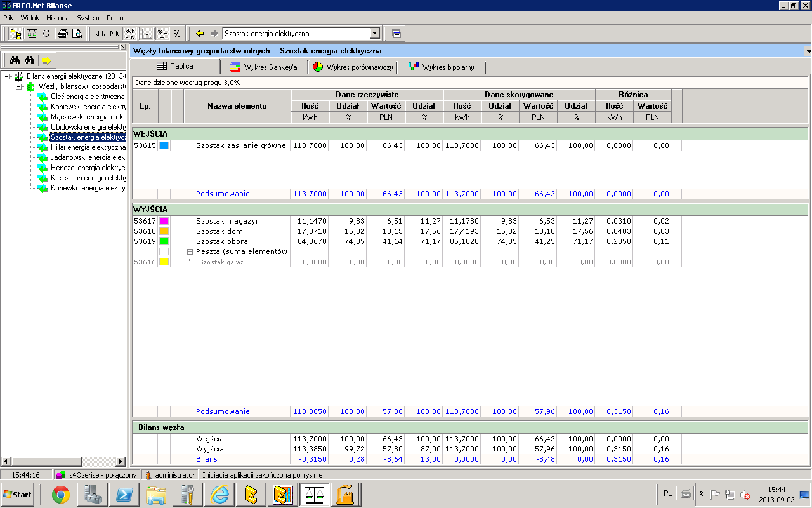Select Kaniewski energia elektryczna in tree
Image resolution: width=812 pixels, height=508 pixels.
[x=88, y=107]
